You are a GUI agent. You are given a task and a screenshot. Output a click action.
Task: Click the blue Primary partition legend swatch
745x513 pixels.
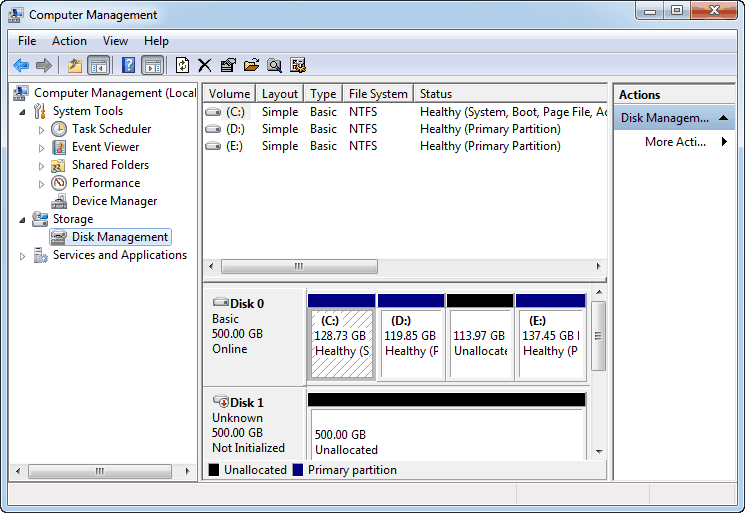(x=298, y=470)
